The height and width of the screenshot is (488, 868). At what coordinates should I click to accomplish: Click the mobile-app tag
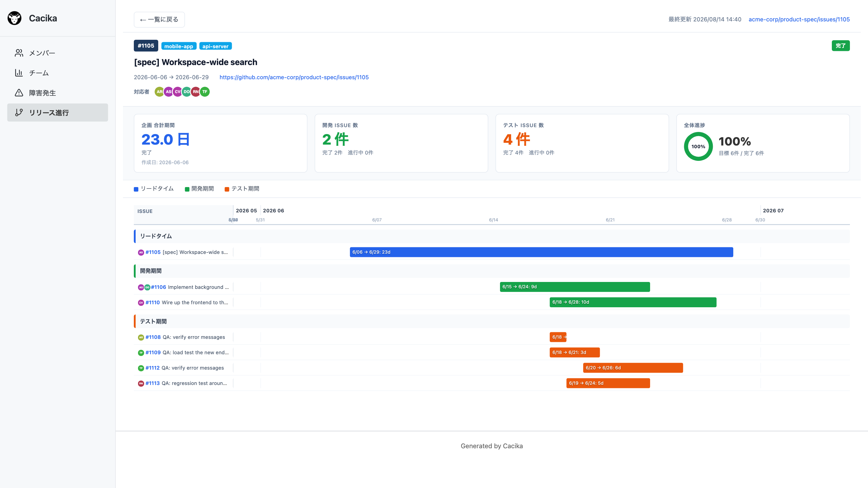(179, 46)
